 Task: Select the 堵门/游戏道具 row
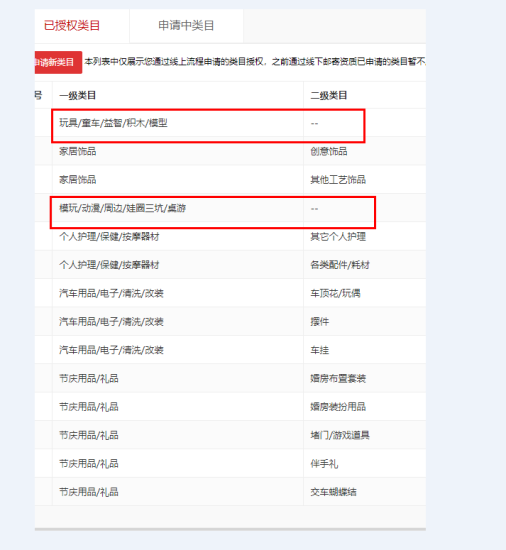coord(230,435)
